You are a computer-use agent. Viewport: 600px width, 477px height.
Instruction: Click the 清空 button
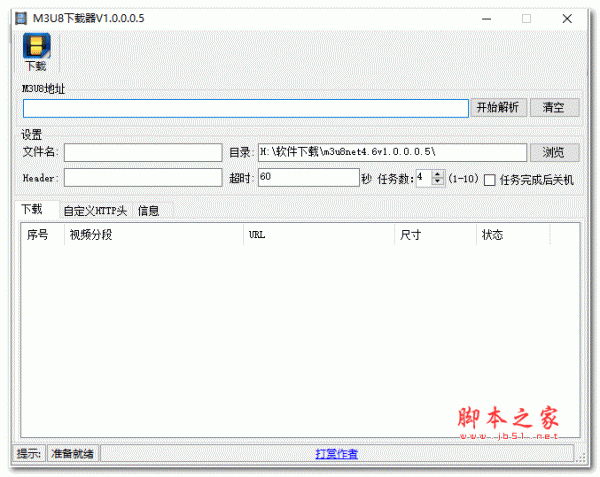tap(554, 107)
